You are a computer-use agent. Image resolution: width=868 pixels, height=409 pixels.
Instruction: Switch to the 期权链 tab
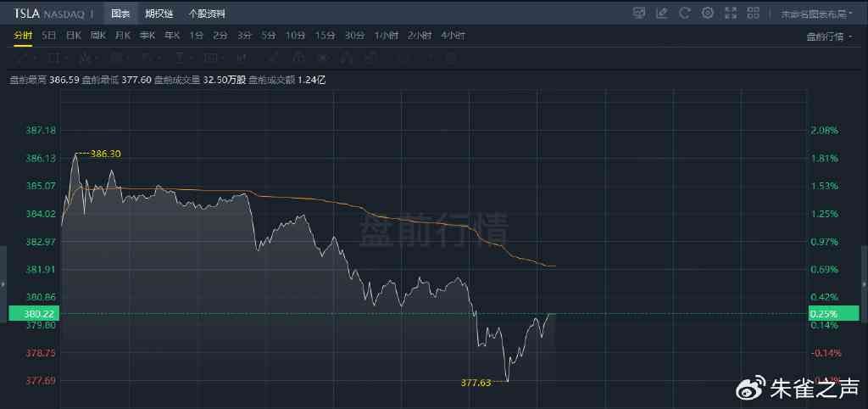(159, 14)
